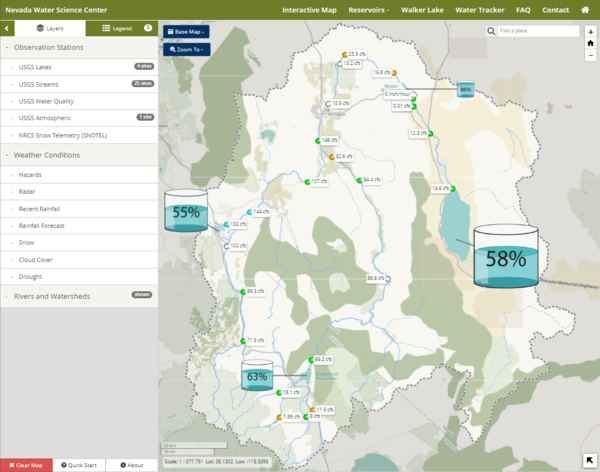The image size is (600, 472).
Task: Switch to the Layers tab
Action: (50, 28)
